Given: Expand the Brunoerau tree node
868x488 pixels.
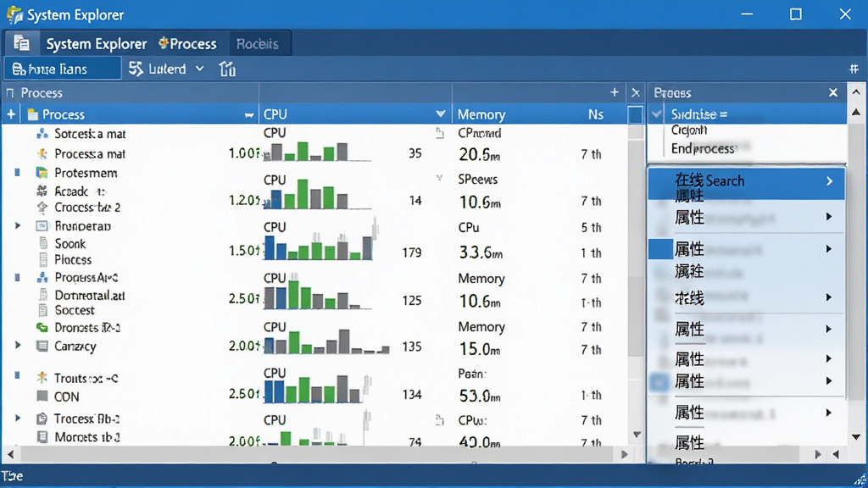Looking at the screenshot, I should tap(18, 225).
